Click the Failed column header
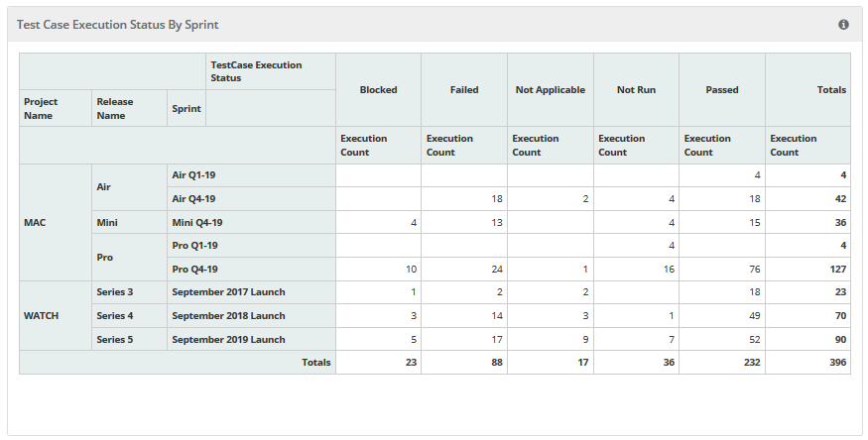The image size is (868, 440). tap(464, 89)
